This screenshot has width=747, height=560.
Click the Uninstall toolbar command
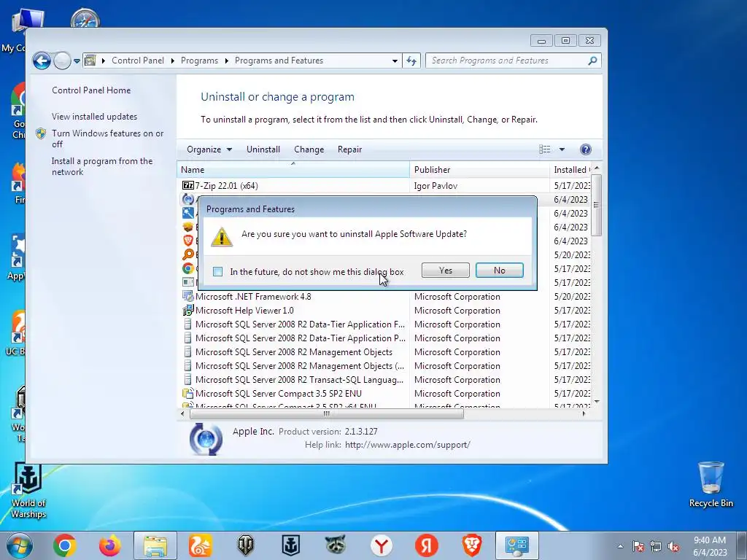click(263, 149)
